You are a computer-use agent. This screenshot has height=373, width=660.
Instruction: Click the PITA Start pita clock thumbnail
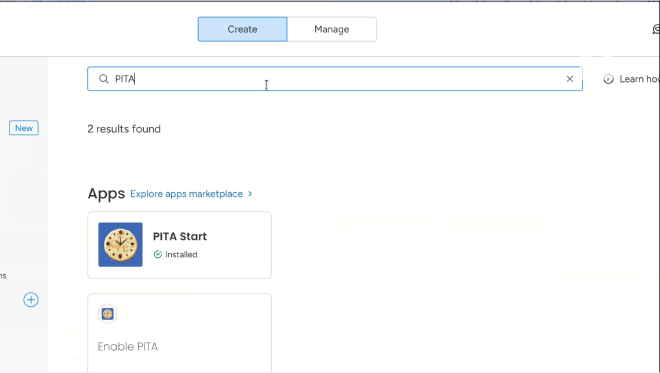[120, 245]
